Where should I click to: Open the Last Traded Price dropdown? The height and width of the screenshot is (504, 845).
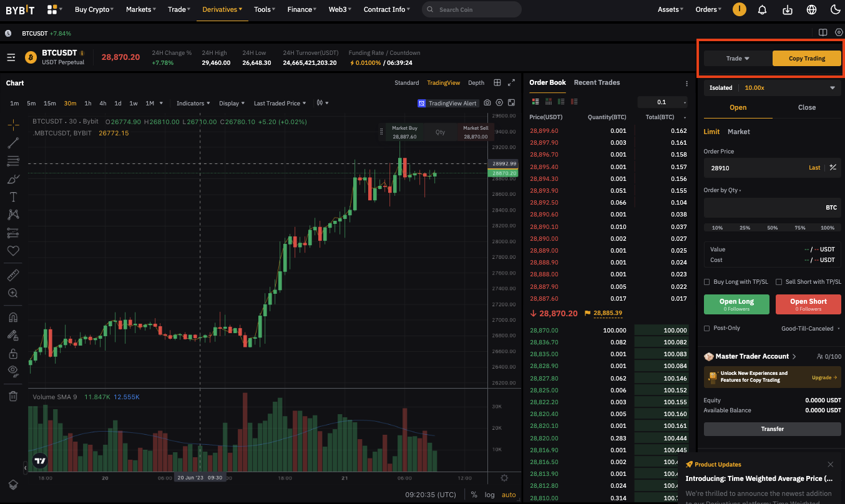pos(280,103)
